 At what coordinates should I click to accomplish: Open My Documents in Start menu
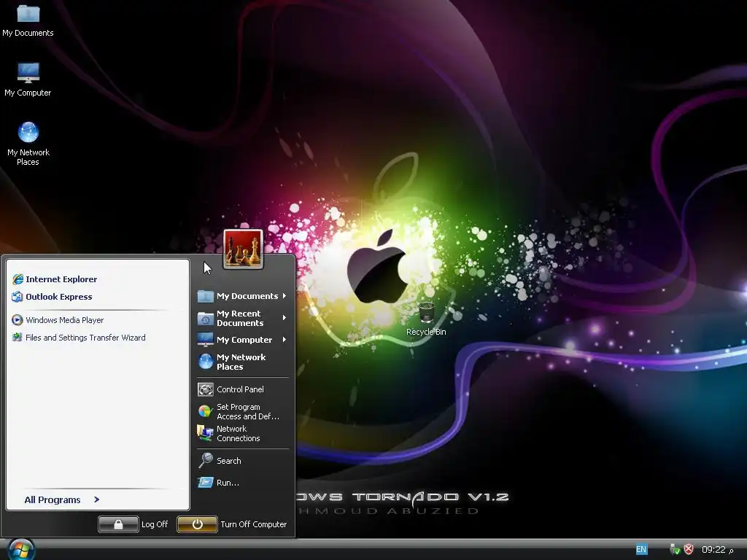242,296
